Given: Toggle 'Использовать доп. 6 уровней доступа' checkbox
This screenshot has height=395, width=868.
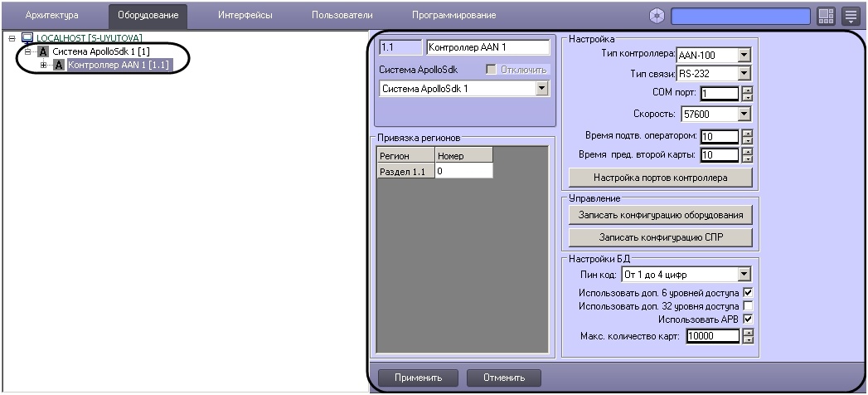Looking at the screenshot, I should (748, 292).
